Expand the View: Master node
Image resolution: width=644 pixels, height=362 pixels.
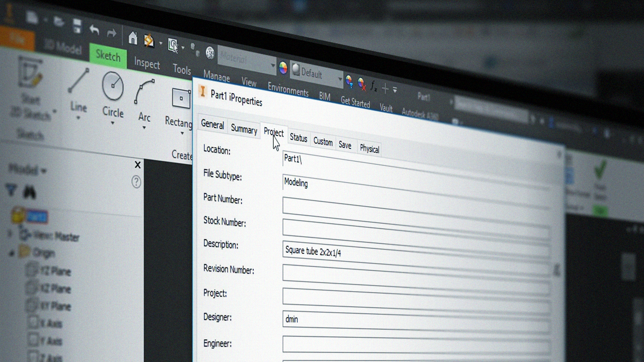pos(10,233)
